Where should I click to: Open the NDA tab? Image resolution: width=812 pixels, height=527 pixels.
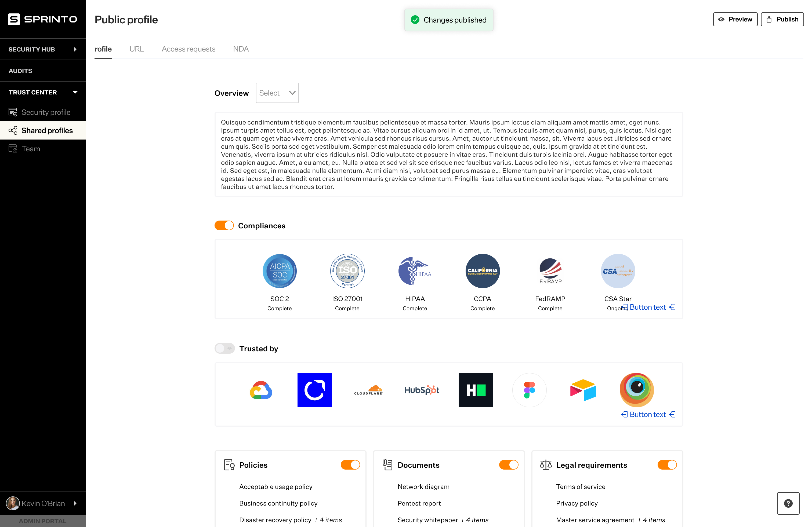pyautogui.click(x=241, y=49)
